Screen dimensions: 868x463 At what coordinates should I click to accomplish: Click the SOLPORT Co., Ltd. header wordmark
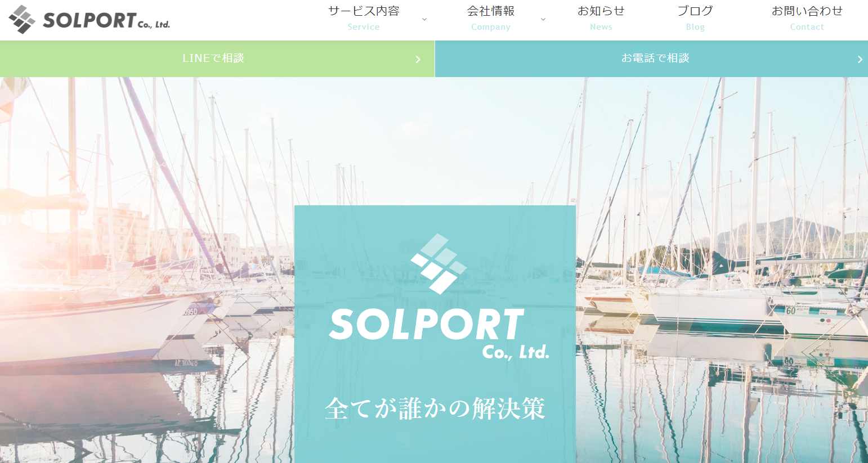coord(106,21)
